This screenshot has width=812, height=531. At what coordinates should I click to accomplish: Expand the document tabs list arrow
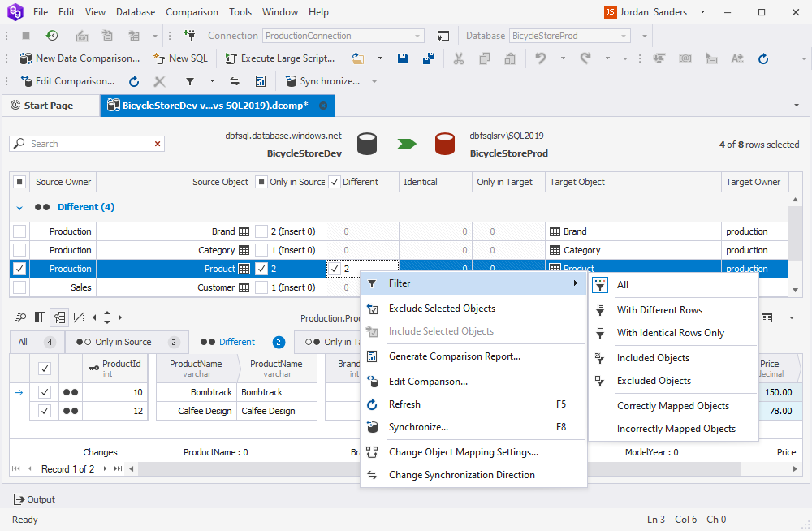click(x=796, y=106)
